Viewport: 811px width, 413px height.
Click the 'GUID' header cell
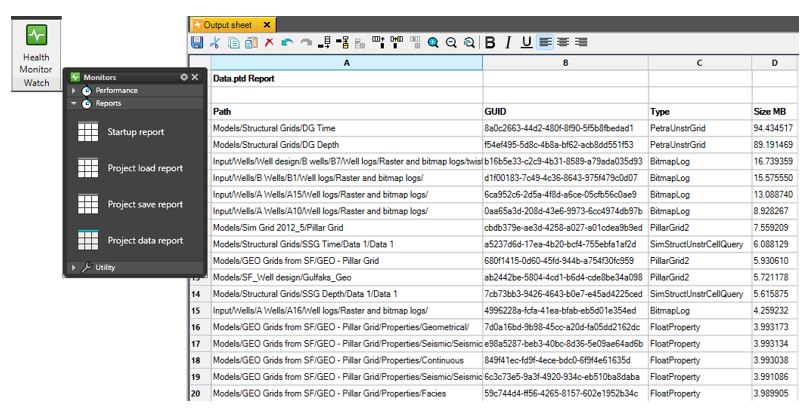(x=565, y=112)
